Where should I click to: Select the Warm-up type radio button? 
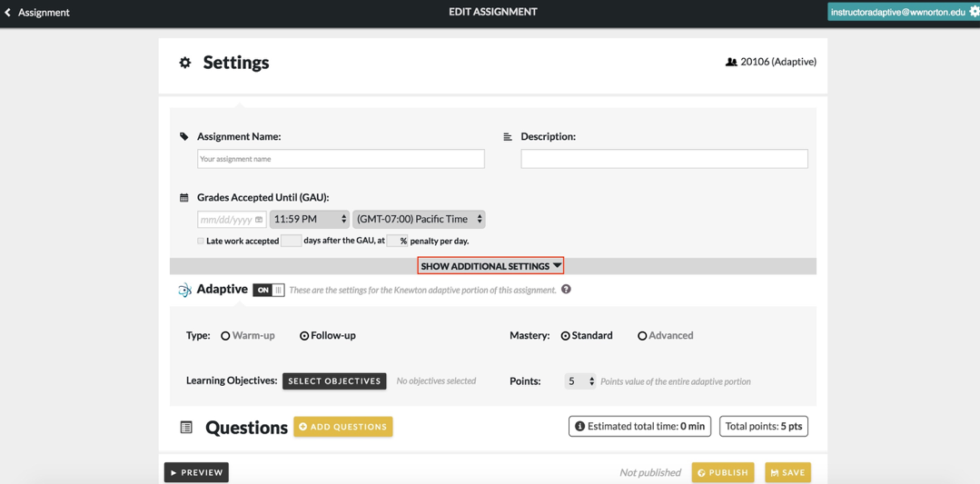[x=225, y=336]
